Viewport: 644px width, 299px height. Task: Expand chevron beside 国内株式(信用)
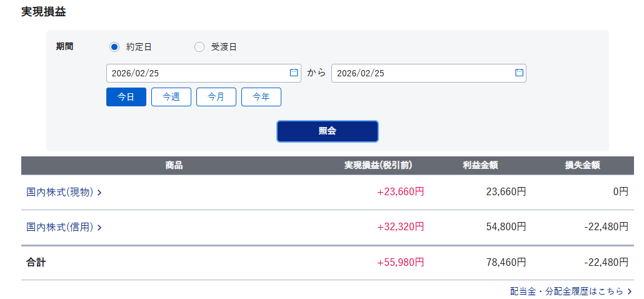99,228
